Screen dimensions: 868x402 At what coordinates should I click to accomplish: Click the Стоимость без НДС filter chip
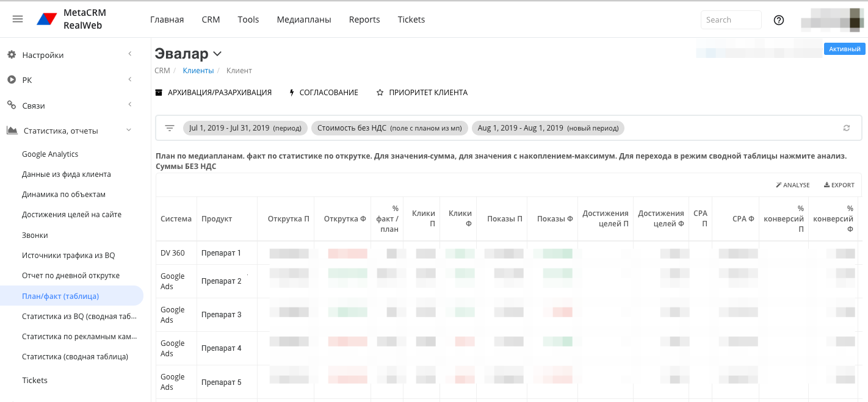pos(389,128)
